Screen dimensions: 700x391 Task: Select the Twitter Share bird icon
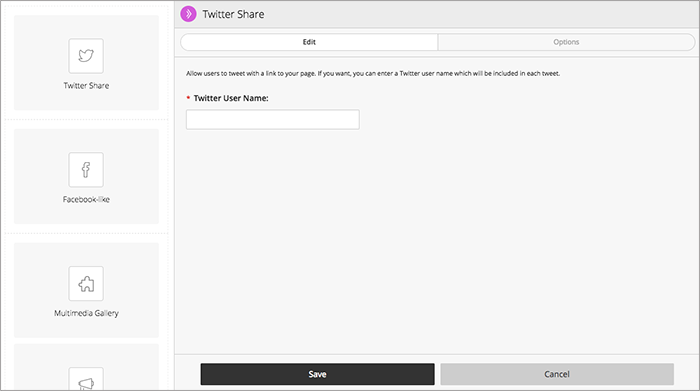click(x=86, y=56)
